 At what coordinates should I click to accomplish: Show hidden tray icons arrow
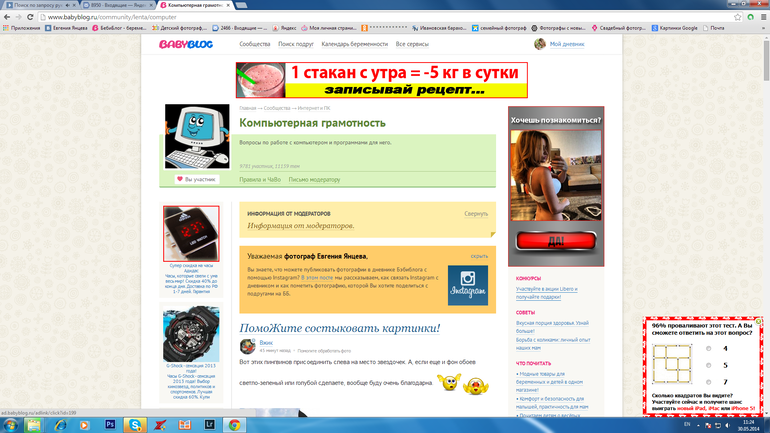point(698,426)
